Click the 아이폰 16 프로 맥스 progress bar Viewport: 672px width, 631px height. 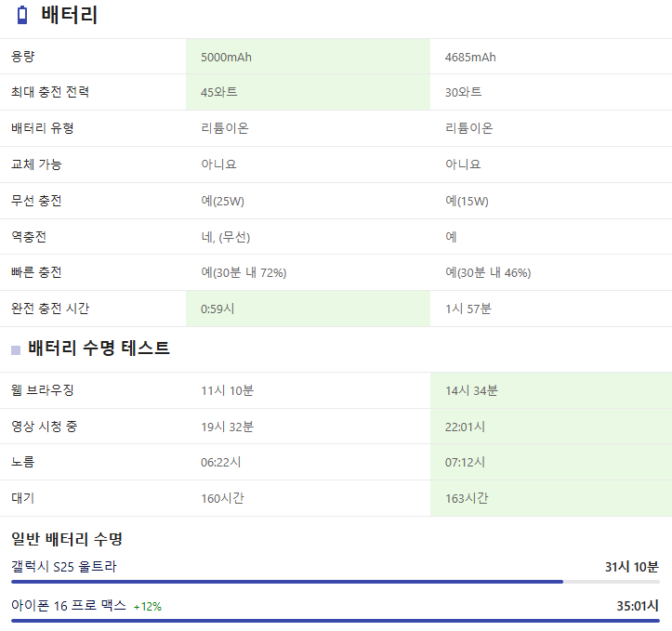point(336,620)
